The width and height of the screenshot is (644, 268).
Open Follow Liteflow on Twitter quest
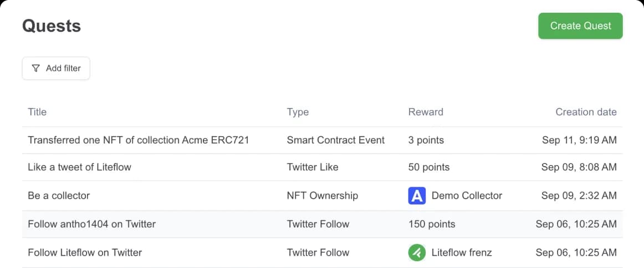(85, 252)
